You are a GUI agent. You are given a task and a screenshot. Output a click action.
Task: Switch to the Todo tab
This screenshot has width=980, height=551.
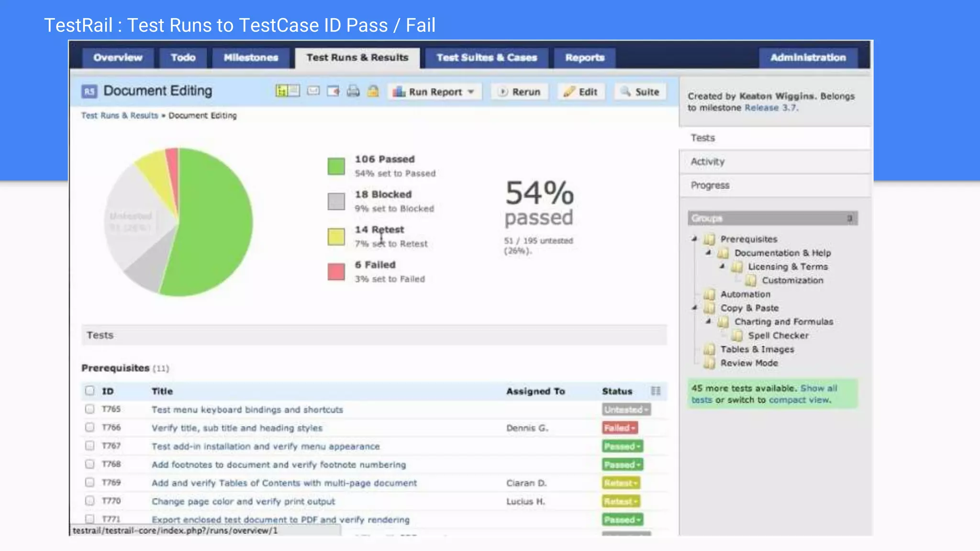pos(183,58)
